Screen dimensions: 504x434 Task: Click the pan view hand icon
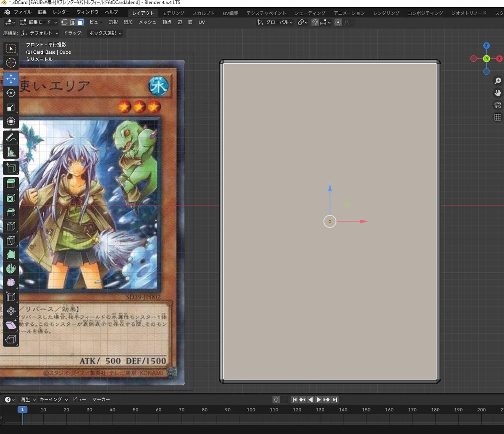(498, 93)
